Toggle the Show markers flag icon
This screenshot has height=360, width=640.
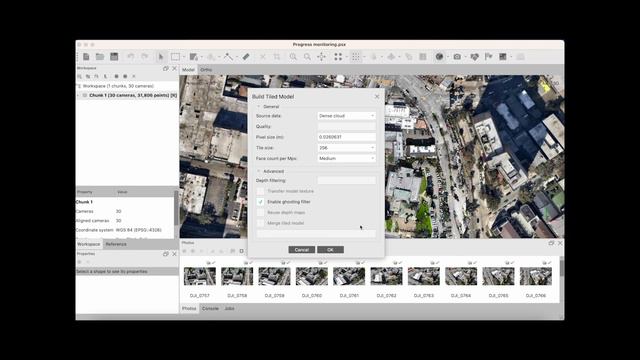489,57
